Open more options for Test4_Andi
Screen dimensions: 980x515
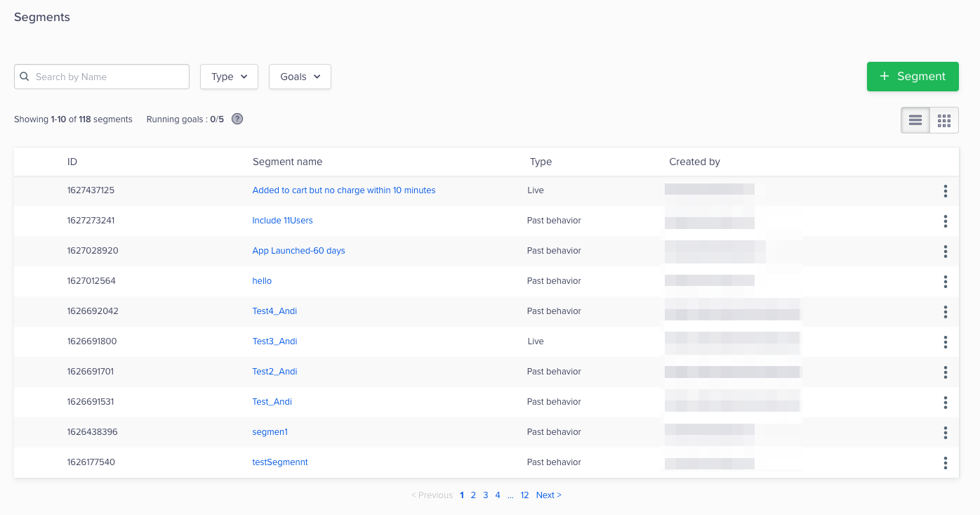946,312
